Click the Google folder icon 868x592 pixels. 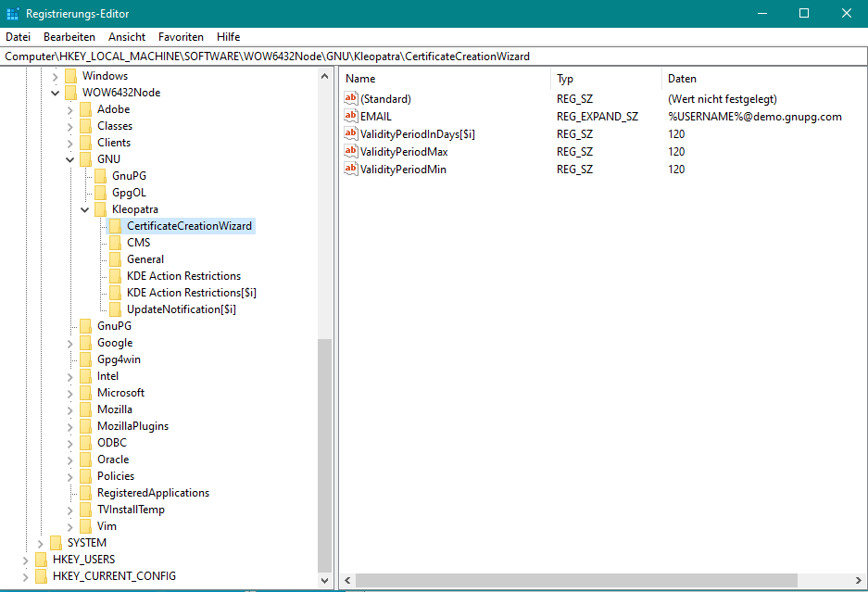pos(86,343)
